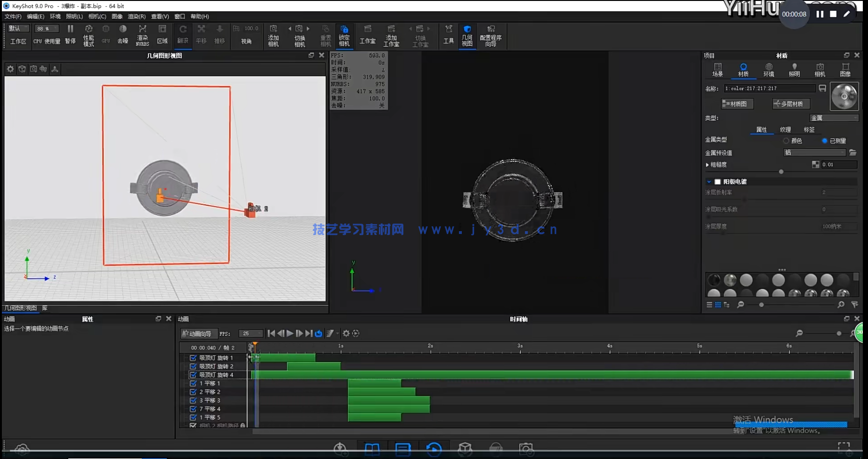Click the 粗糙度 roughness slider handle
The height and width of the screenshot is (459, 868).
781,172
